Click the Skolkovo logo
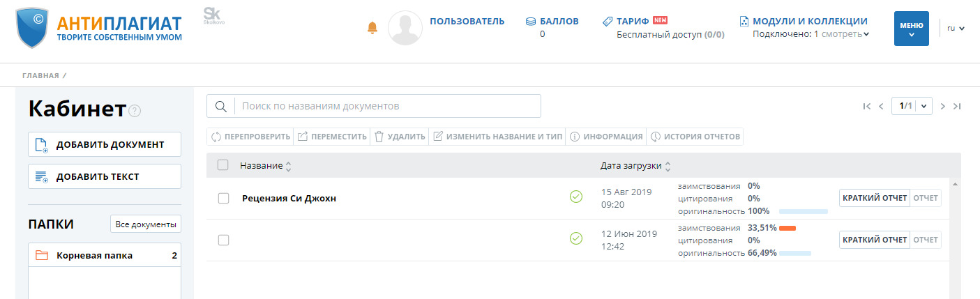 [211, 16]
